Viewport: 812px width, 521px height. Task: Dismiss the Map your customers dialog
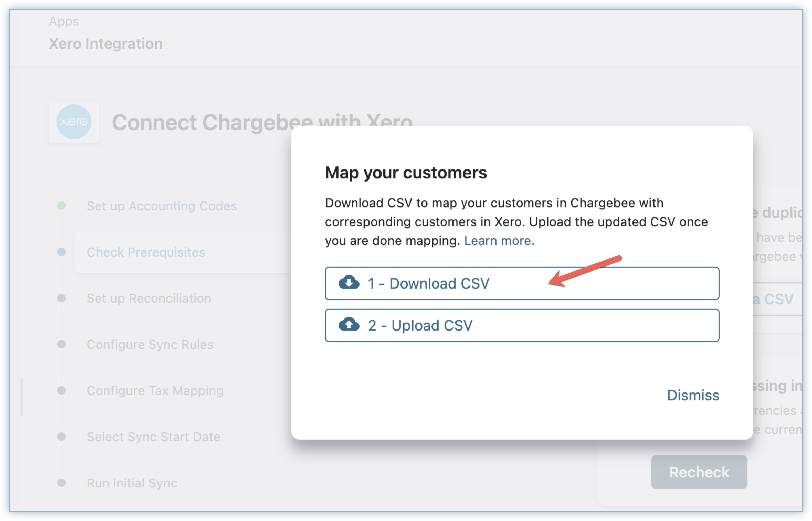tap(693, 395)
